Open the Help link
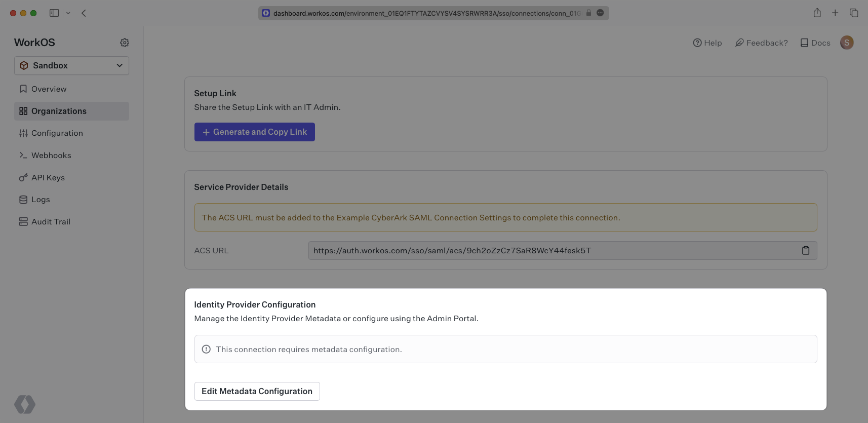The height and width of the screenshot is (423, 868). 707,43
